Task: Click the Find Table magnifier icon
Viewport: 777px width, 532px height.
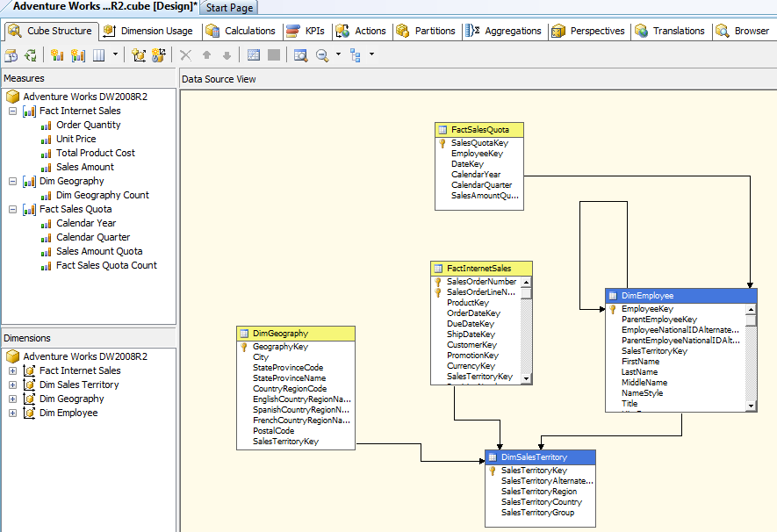Action: [x=300, y=55]
